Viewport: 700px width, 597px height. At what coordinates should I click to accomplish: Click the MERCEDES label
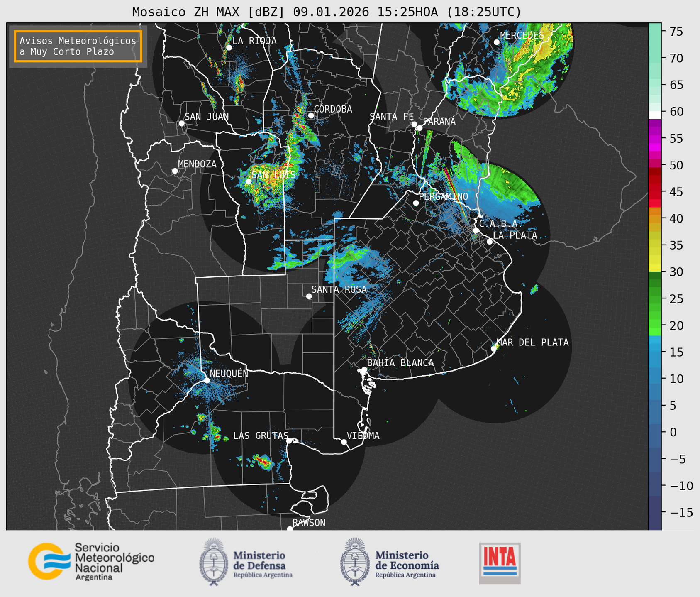[x=522, y=36]
